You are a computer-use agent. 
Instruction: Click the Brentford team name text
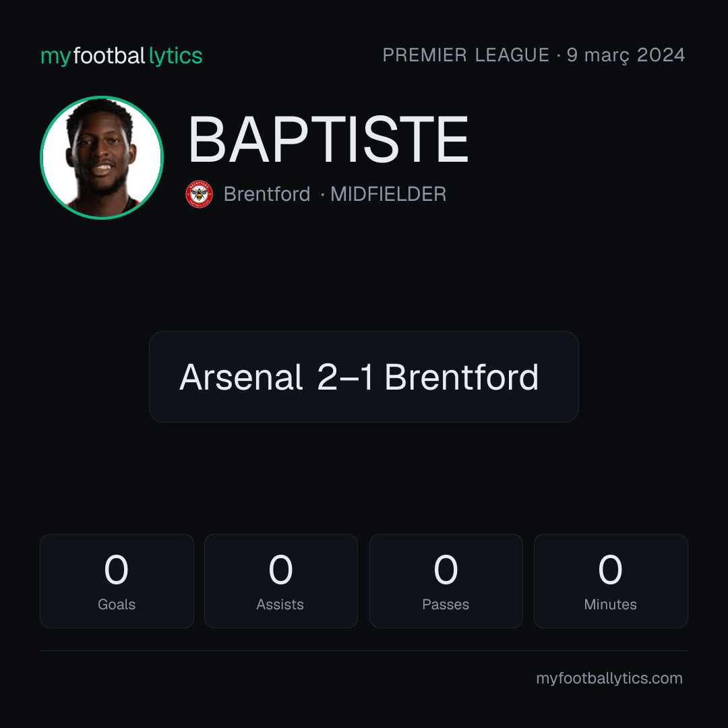(x=267, y=194)
